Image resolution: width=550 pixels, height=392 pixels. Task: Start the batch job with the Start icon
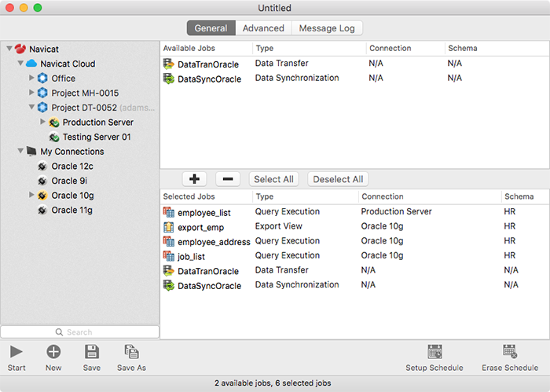[16, 352]
